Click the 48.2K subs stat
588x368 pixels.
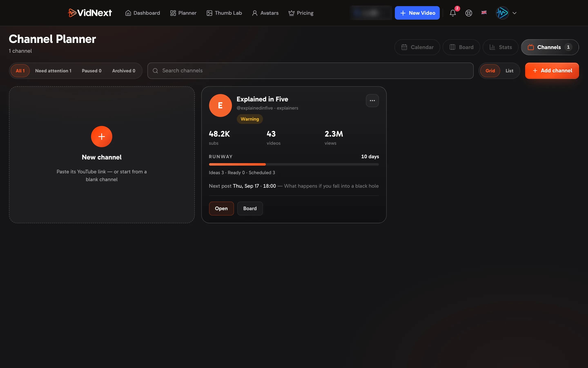tap(219, 138)
